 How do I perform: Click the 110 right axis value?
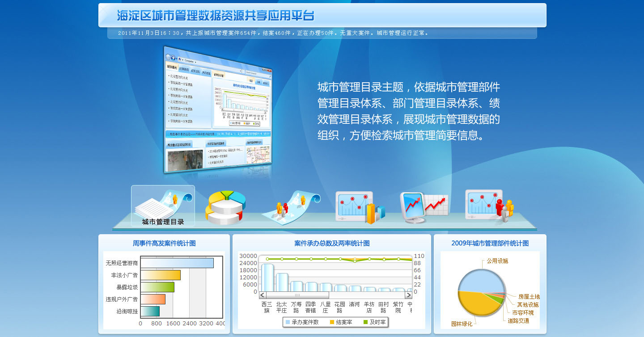click(419, 256)
